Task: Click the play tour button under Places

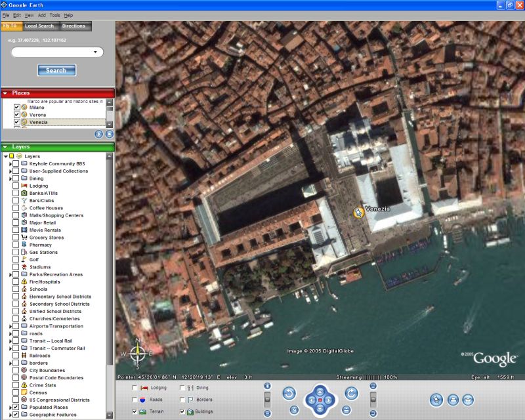Action: click(99, 134)
